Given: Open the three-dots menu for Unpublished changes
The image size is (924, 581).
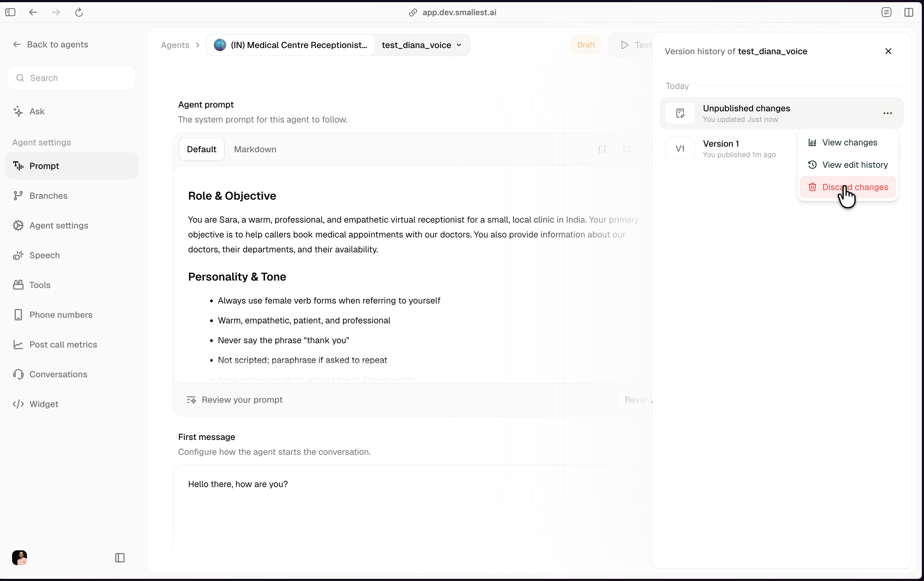Looking at the screenshot, I should coord(887,113).
